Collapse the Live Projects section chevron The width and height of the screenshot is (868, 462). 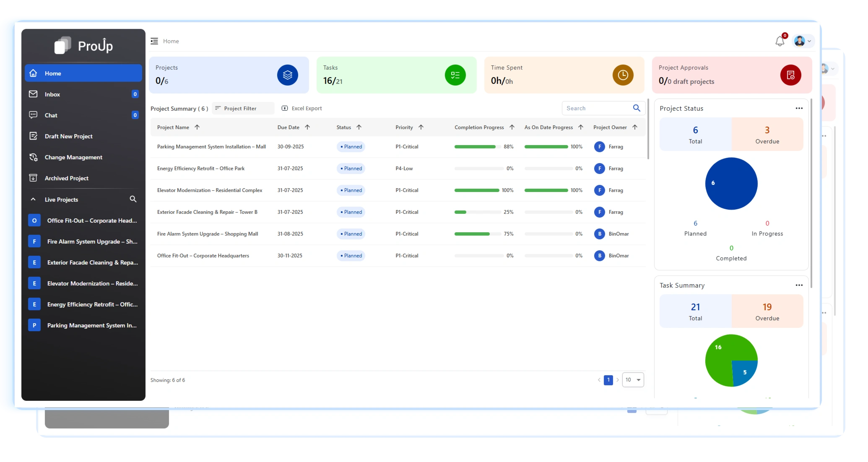(33, 199)
